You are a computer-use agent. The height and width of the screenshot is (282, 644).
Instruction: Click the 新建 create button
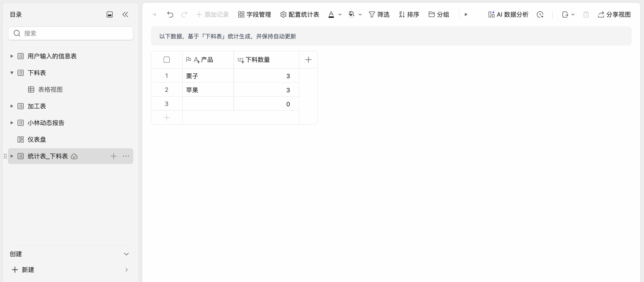[x=23, y=270]
